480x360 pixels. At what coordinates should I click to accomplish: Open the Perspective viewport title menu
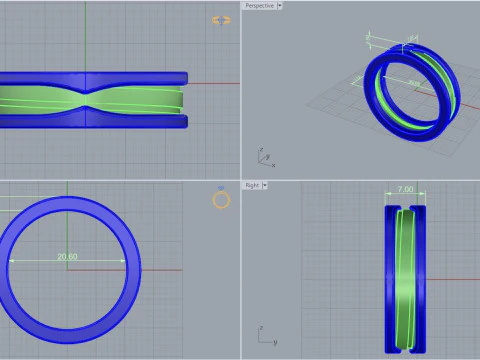tap(259, 6)
